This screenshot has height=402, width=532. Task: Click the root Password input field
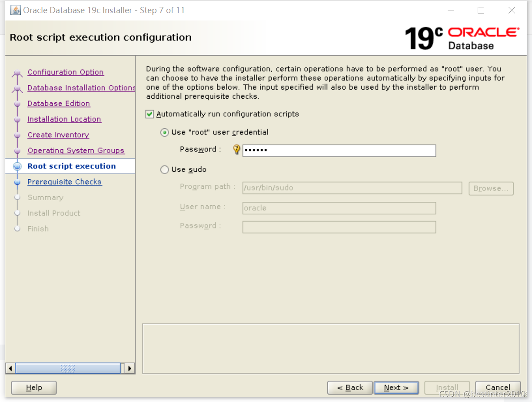click(339, 151)
